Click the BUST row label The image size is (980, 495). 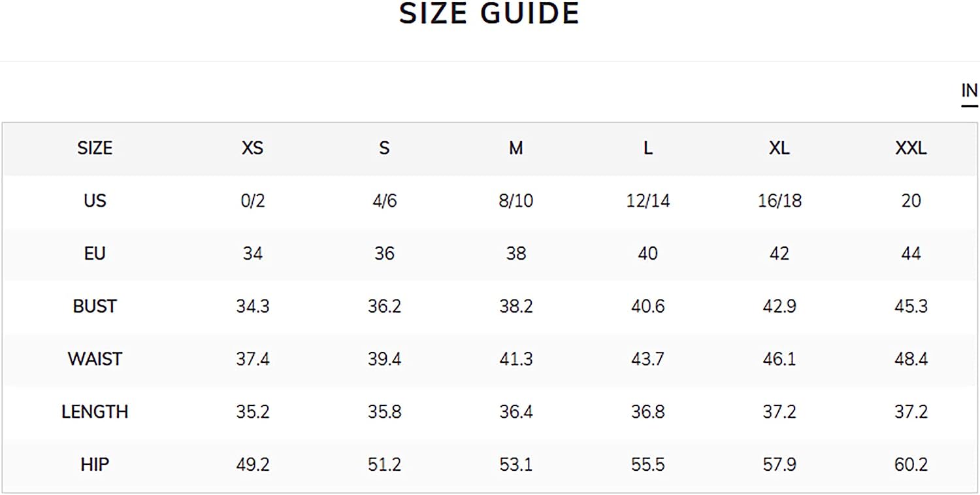tap(95, 306)
